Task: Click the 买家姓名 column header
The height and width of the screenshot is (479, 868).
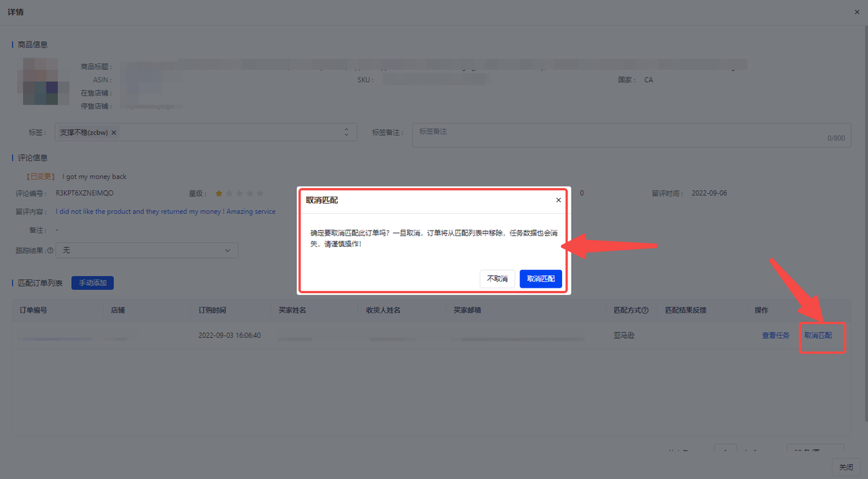Action: 292,310
